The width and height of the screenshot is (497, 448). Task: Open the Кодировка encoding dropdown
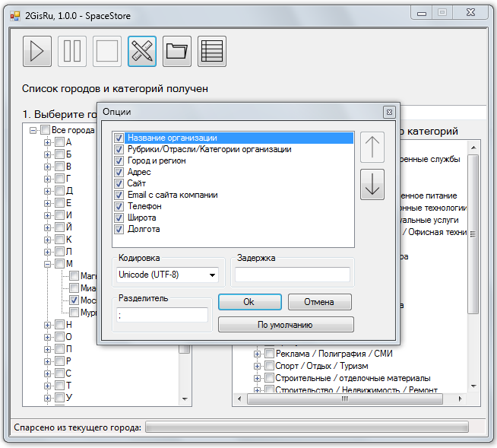168,275
